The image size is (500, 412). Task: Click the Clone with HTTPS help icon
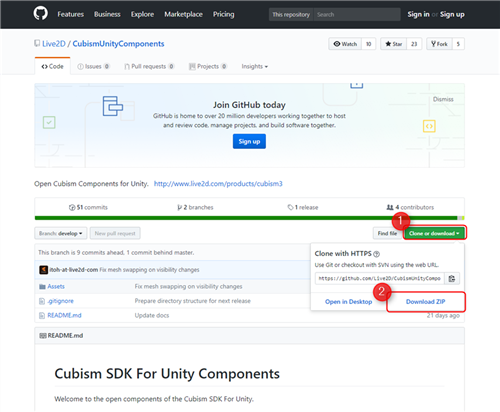[x=377, y=254]
